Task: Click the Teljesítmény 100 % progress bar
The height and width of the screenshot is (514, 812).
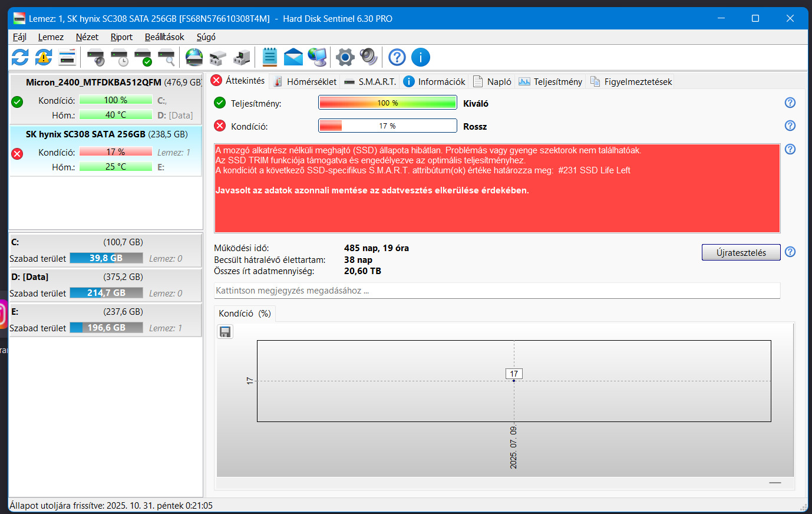Action: click(x=388, y=103)
